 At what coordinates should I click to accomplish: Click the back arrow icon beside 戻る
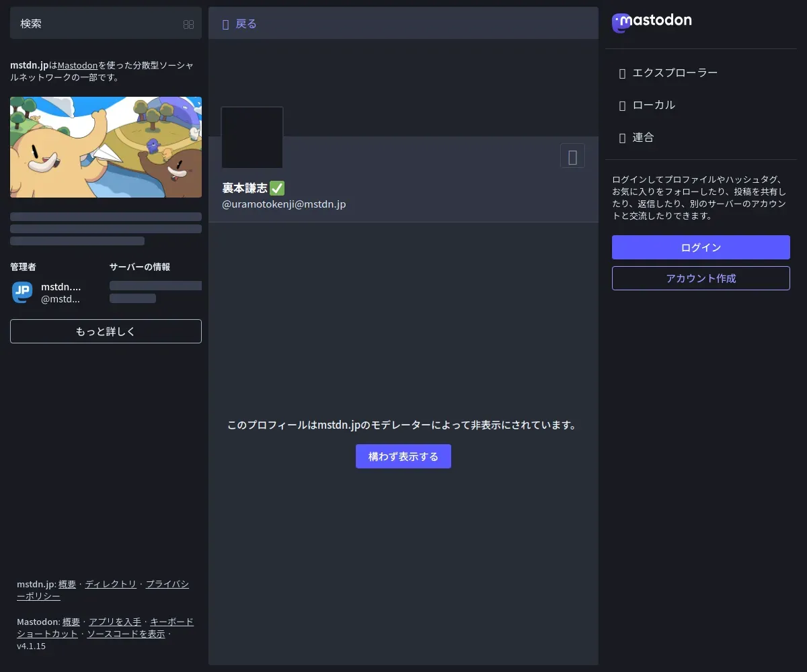point(226,24)
